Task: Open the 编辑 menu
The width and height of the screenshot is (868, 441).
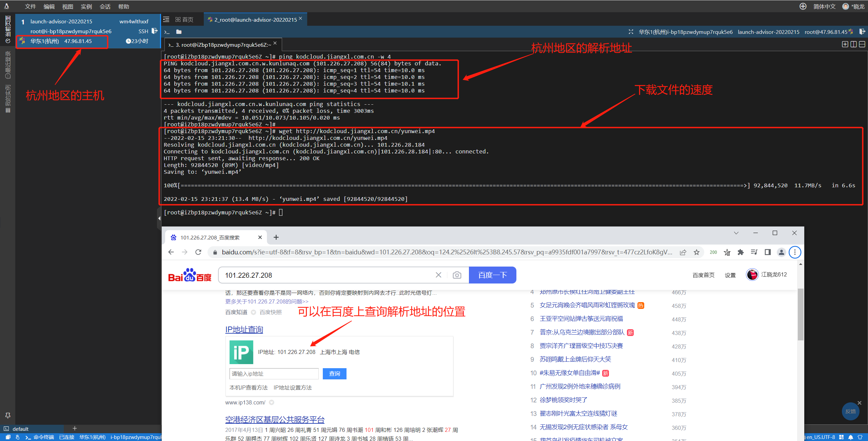Action: pyautogui.click(x=49, y=6)
